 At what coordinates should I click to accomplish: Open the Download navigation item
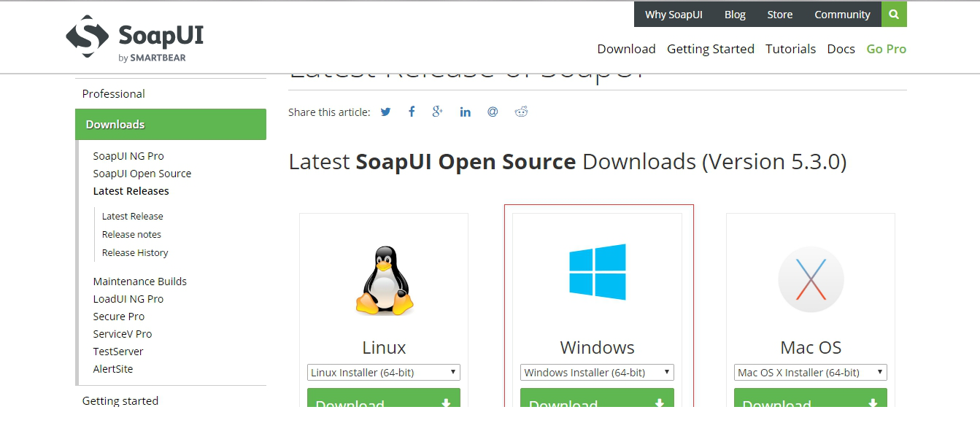point(626,49)
